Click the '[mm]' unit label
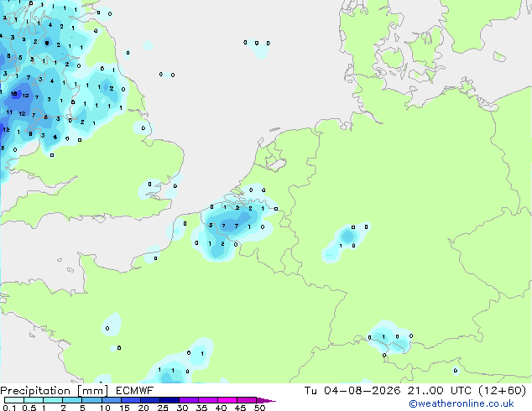This screenshot has width=532, height=411. (x=92, y=391)
